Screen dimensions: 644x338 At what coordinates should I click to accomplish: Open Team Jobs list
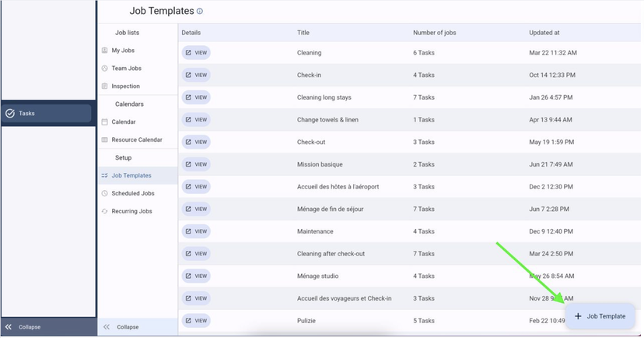click(x=126, y=69)
